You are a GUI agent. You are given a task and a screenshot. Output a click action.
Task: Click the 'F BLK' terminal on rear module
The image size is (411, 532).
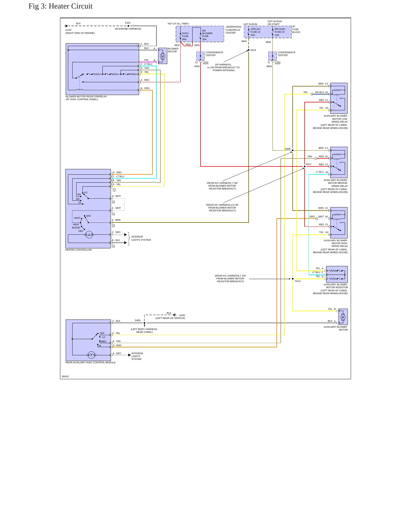[116, 321]
